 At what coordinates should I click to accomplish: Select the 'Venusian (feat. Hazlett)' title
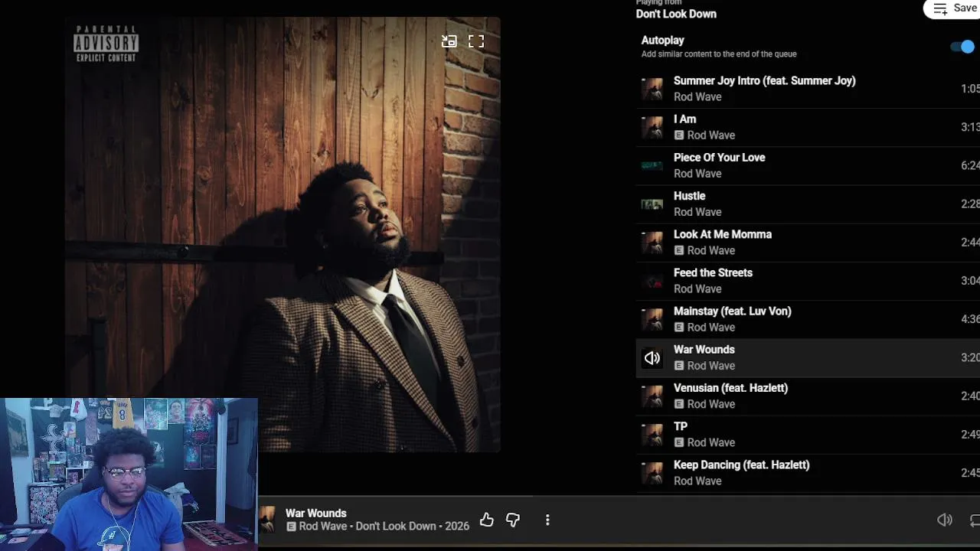(731, 388)
